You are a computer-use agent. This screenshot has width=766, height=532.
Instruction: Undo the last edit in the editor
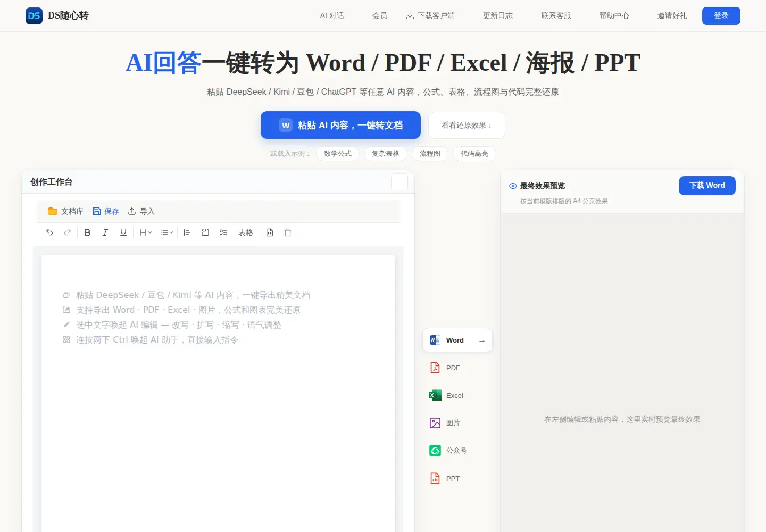pyautogui.click(x=49, y=232)
